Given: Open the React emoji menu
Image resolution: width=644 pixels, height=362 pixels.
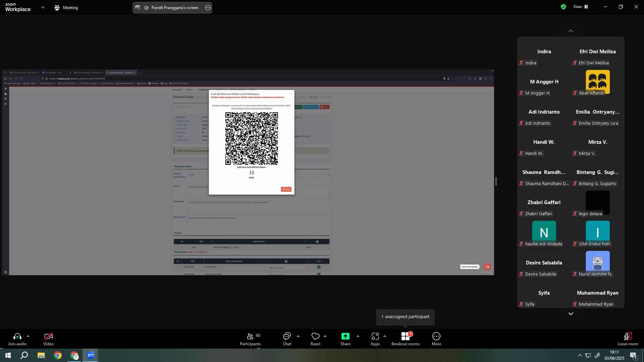Looking at the screenshot, I should coord(315,339).
